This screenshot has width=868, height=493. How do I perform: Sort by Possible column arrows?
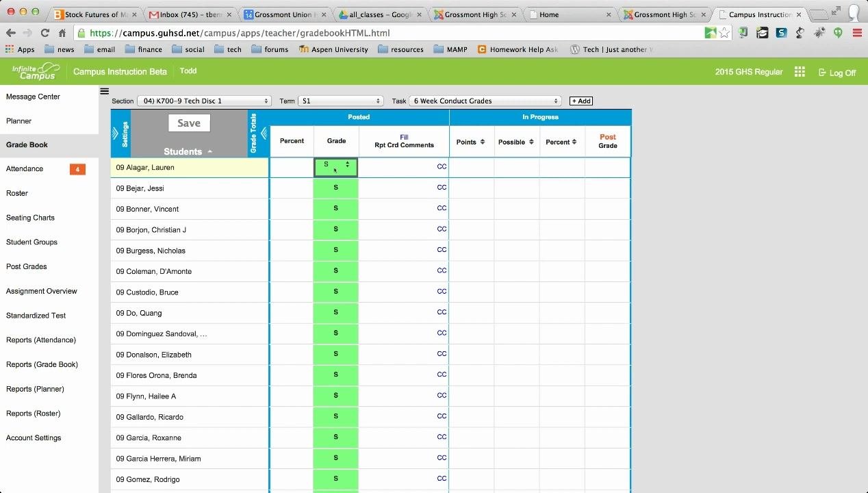531,142
